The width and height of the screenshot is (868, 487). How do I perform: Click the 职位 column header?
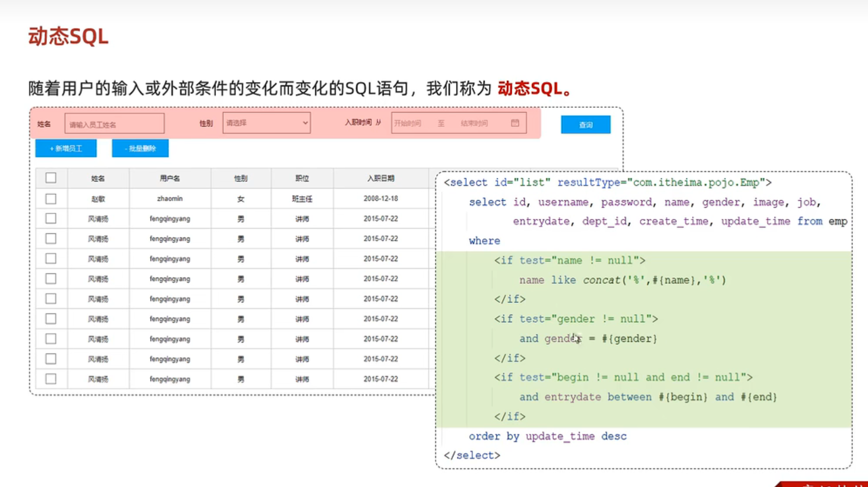[302, 178]
